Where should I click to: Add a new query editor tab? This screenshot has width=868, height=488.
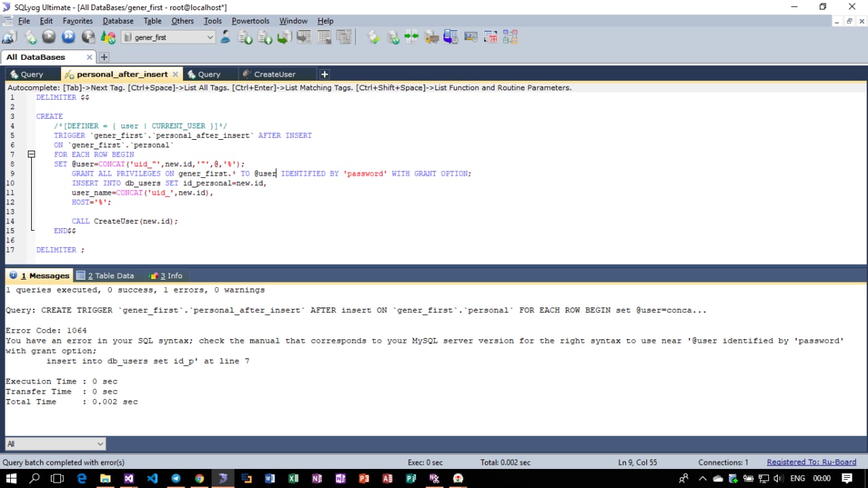[324, 74]
